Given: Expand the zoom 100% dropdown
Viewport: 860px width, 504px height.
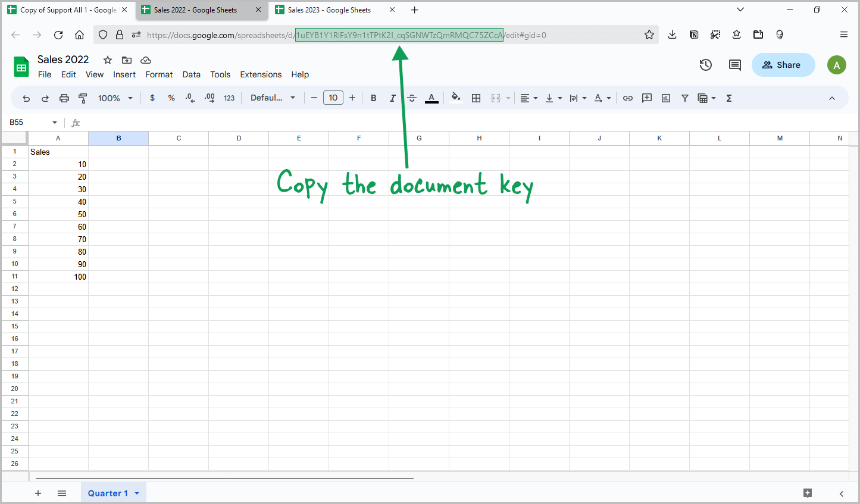Looking at the screenshot, I should point(115,98).
